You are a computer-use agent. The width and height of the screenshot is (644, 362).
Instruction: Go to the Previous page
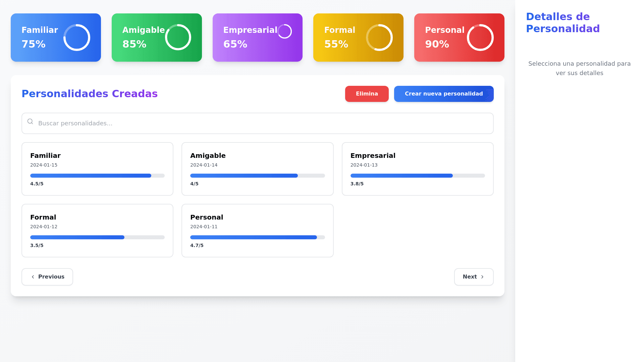(x=47, y=277)
